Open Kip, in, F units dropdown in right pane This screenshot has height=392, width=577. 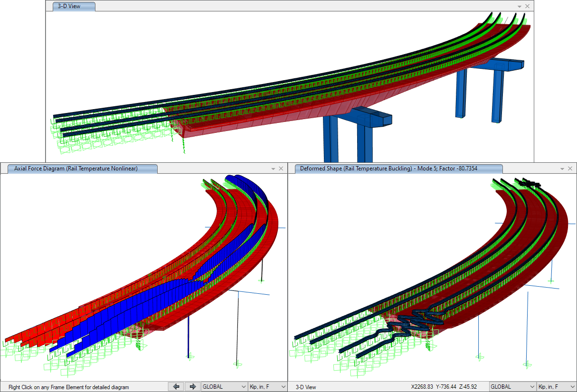[x=556, y=387]
